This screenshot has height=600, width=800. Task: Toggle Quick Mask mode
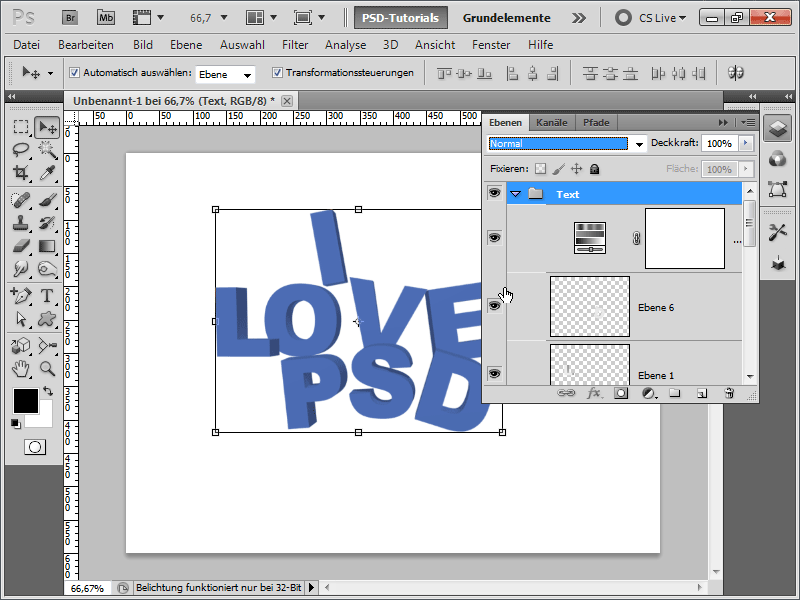[x=35, y=447]
